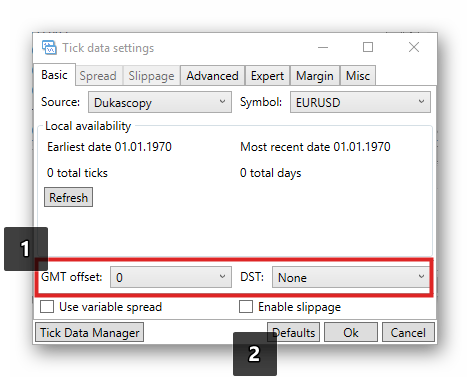The height and width of the screenshot is (377, 470).
Task: Click the 'Earliest date 01.01.1970' text
Action: click(x=109, y=147)
